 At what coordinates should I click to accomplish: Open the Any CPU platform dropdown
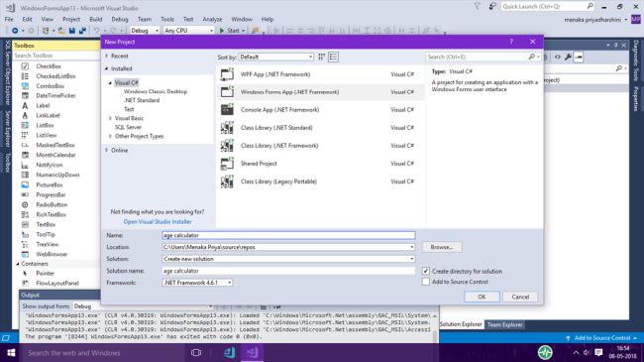188,31
